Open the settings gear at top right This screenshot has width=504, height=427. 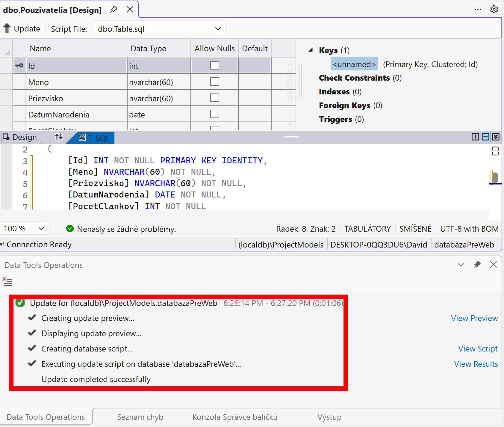click(494, 10)
